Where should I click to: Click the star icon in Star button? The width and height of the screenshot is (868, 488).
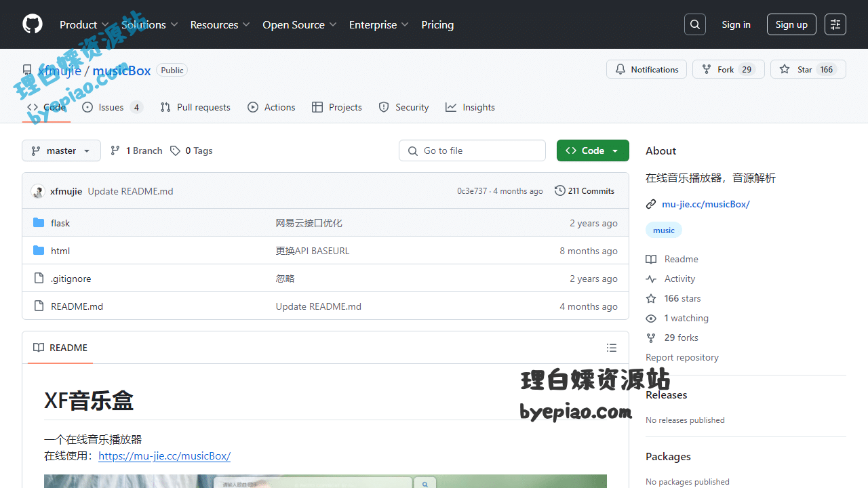coord(785,69)
